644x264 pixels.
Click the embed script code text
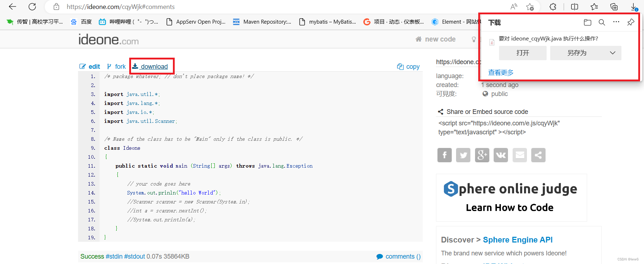pos(499,128)
